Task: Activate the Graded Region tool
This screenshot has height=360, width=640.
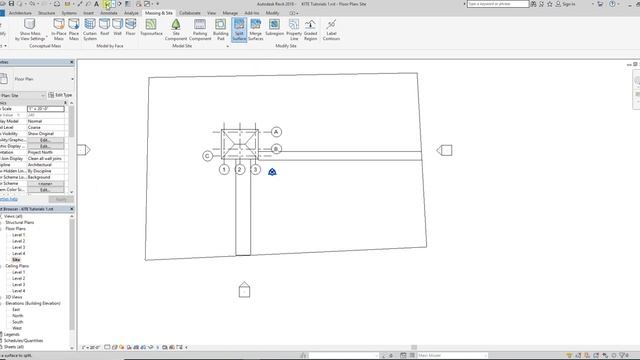Action: point(310,29)
